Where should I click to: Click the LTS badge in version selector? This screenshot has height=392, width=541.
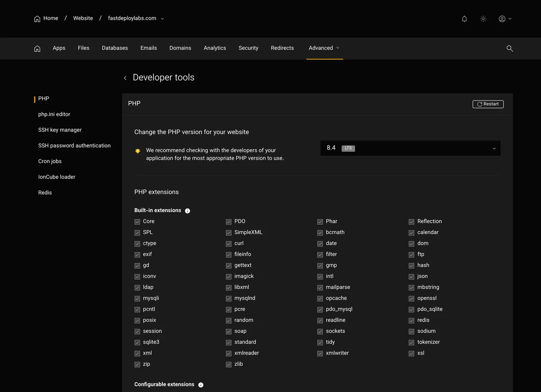pyautogui.click(x=348, y=148)
